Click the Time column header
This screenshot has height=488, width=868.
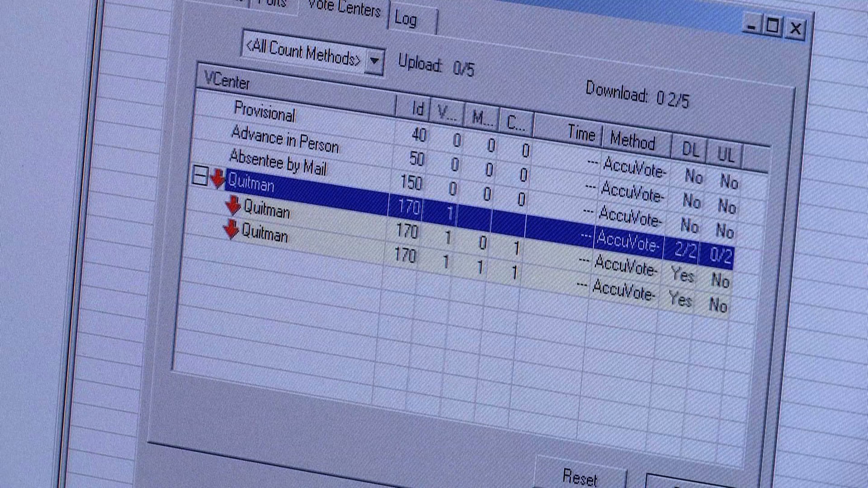[x=581, y=134]
